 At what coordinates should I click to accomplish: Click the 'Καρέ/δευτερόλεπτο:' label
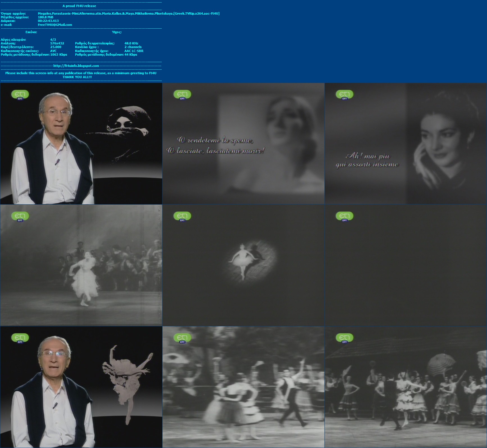17,47
